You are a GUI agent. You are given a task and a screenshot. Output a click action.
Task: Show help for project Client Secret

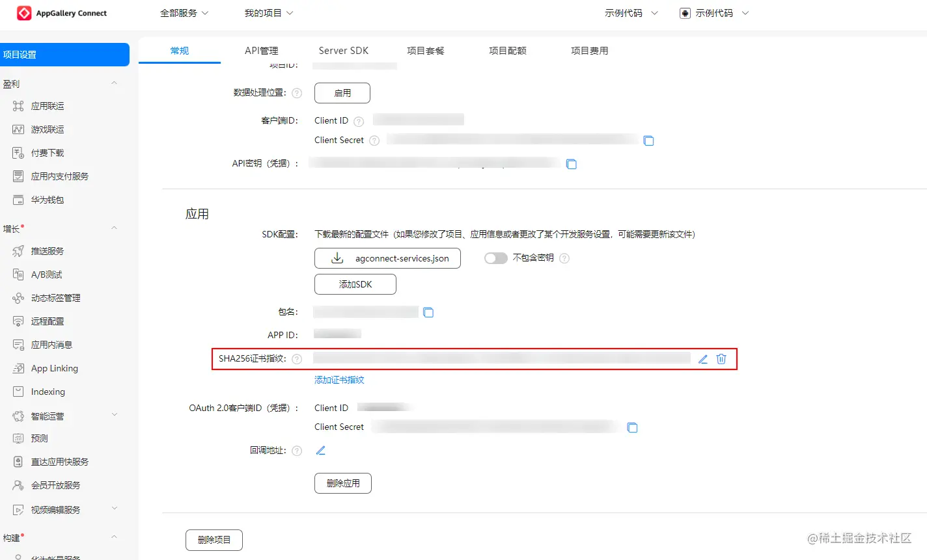click(x=374, y=140)
